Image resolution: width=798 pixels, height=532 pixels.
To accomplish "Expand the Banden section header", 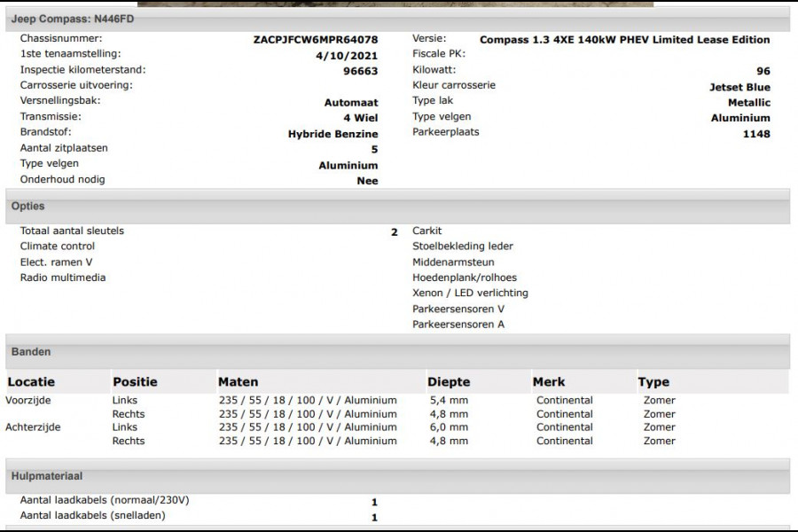I will point(31,352).
